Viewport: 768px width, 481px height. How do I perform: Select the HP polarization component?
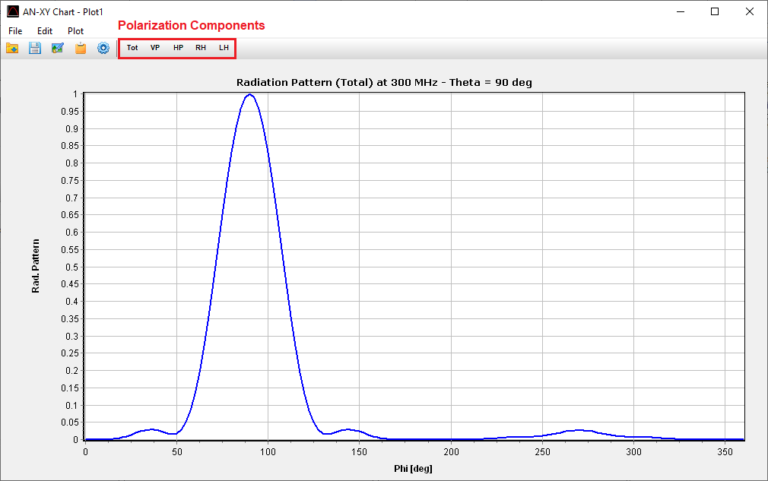[x=178, y=48]
